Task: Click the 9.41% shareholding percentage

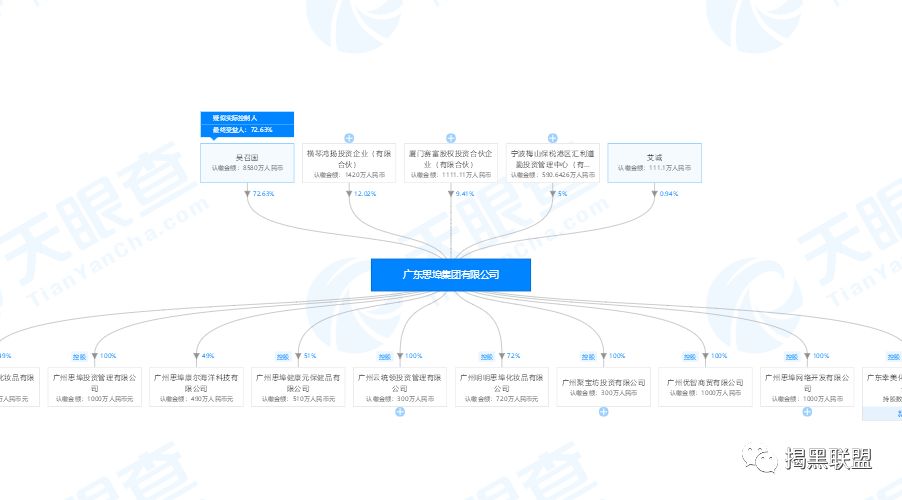Action: (x=465, y=194)
